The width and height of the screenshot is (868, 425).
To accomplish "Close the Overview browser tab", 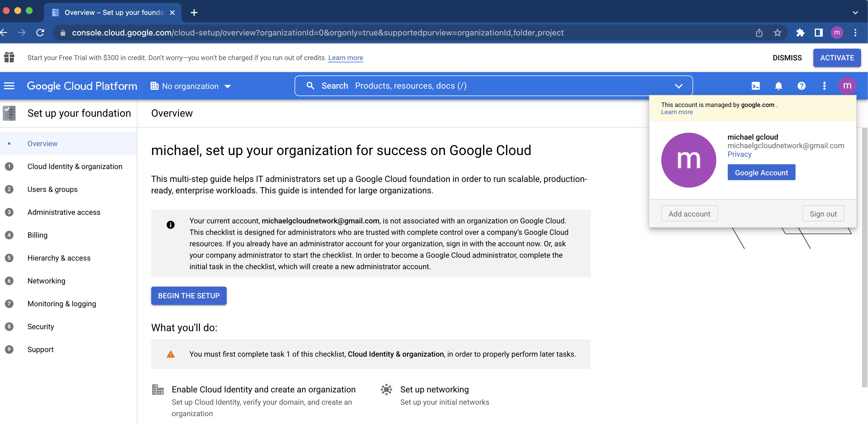I will 172,13.
